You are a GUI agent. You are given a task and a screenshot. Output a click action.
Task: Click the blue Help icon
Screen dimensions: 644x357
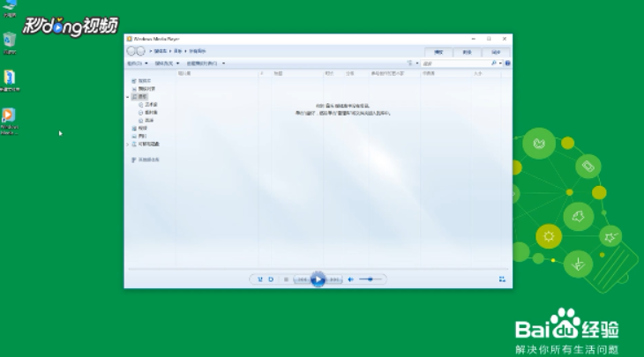coord(507,63)
